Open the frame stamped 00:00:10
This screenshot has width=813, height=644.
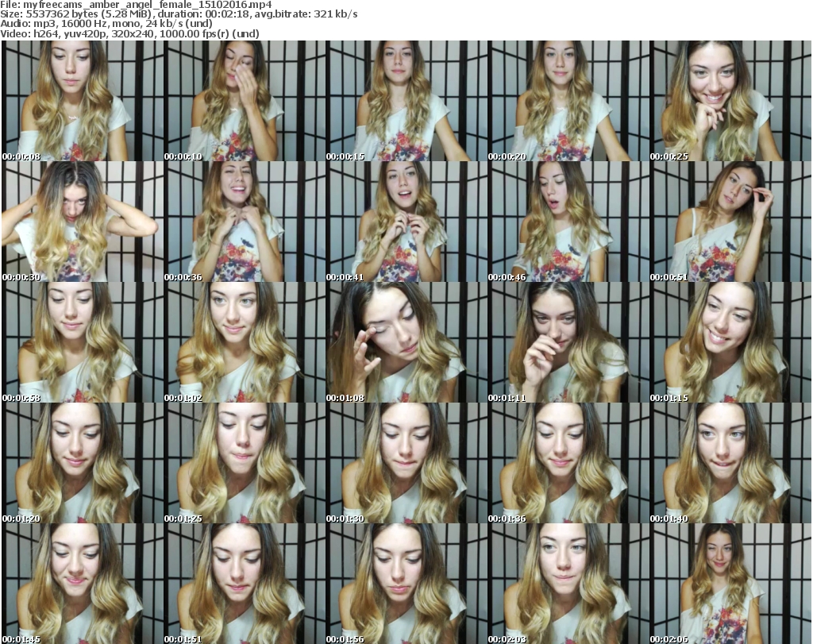pos(245,101)
